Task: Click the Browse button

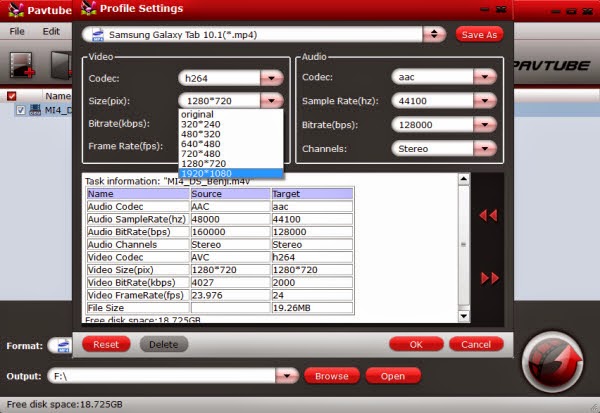Action: tap(332, 376)
